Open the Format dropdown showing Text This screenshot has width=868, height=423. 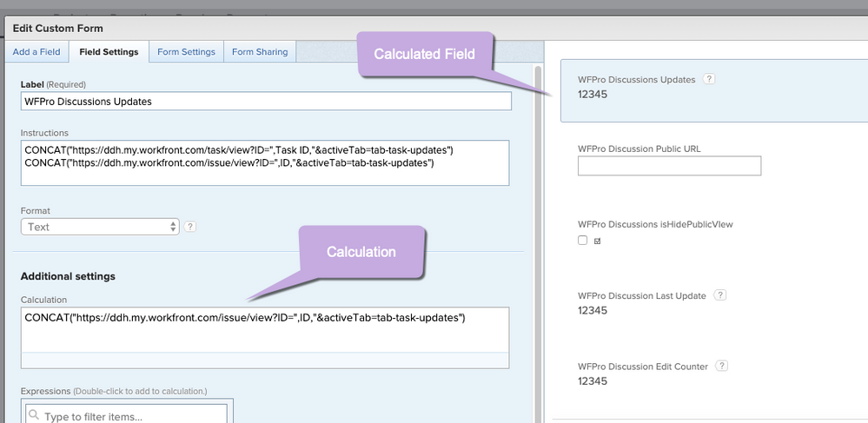pos(100,227)
